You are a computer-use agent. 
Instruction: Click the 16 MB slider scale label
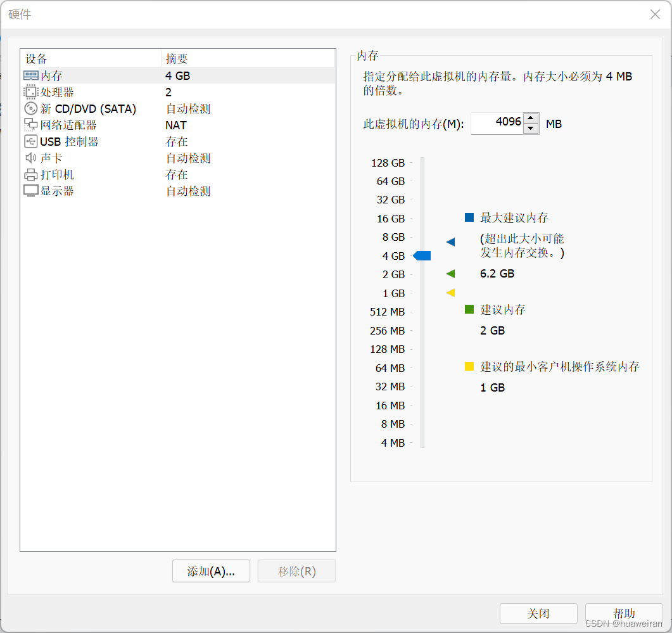(390, 406)
